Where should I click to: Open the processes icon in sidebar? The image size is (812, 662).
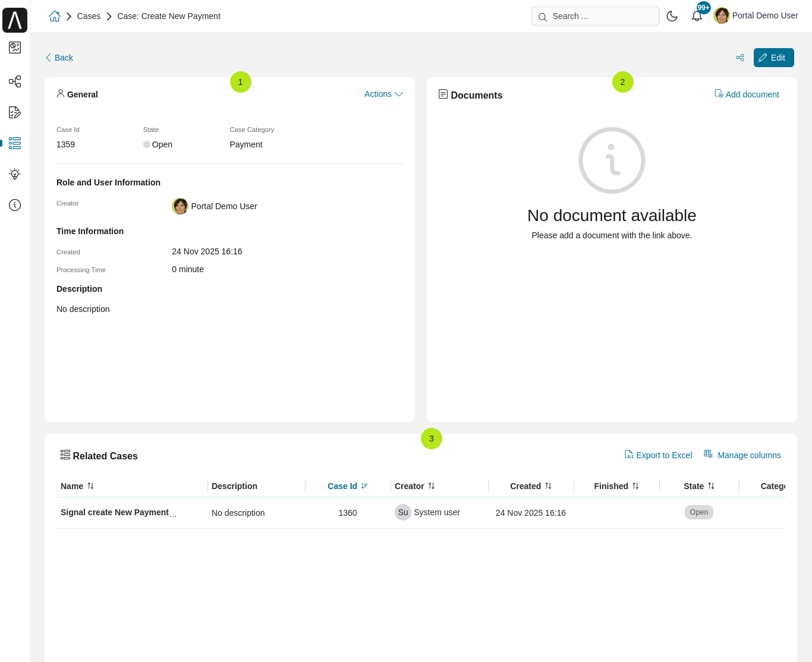coord(15,81)
